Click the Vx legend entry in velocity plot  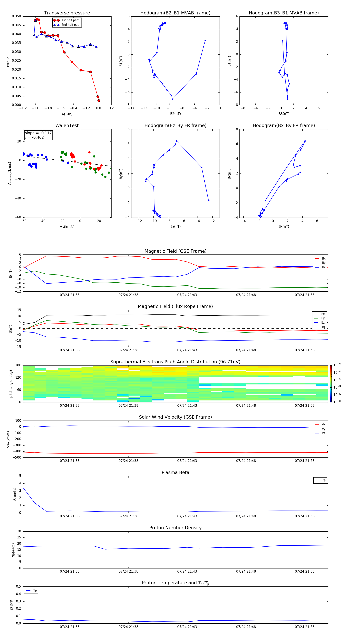[320, 424]
